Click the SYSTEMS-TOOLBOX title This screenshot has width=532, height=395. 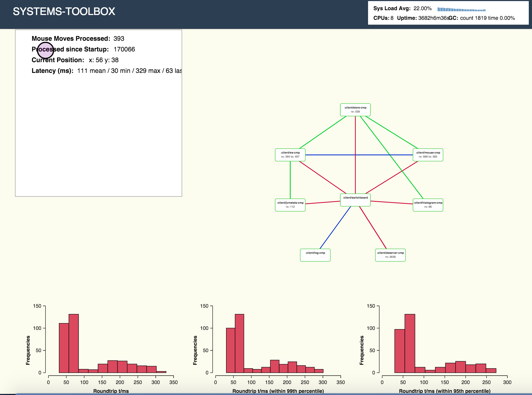point(64,12)
